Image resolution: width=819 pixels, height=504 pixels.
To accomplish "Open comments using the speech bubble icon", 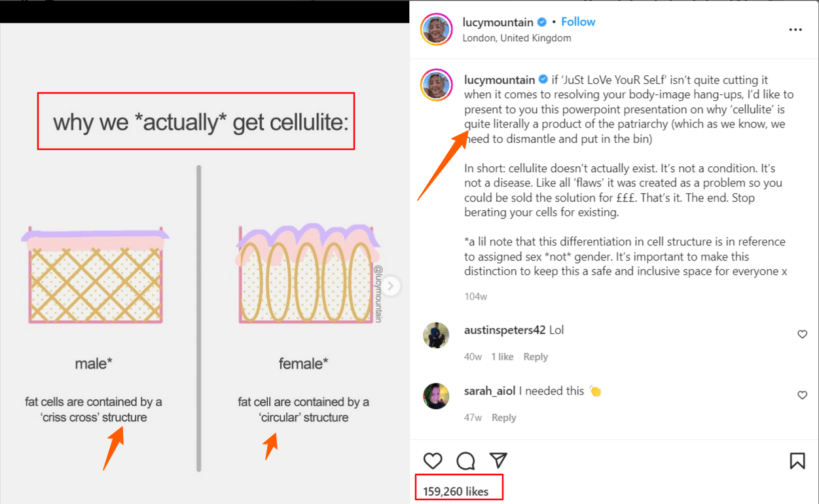I will 465,461.
